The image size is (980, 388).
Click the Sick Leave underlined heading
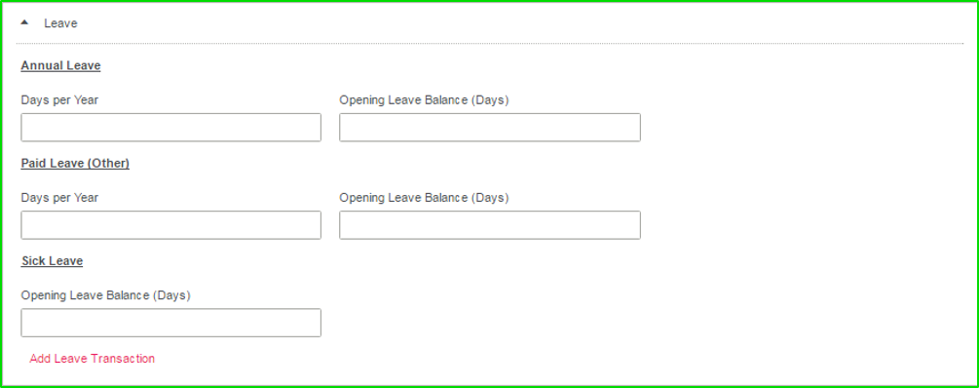[52, 261]
